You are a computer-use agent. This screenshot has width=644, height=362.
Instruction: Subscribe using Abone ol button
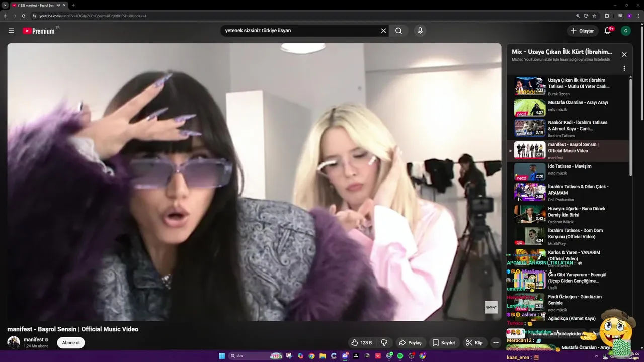tap(71, 343)
